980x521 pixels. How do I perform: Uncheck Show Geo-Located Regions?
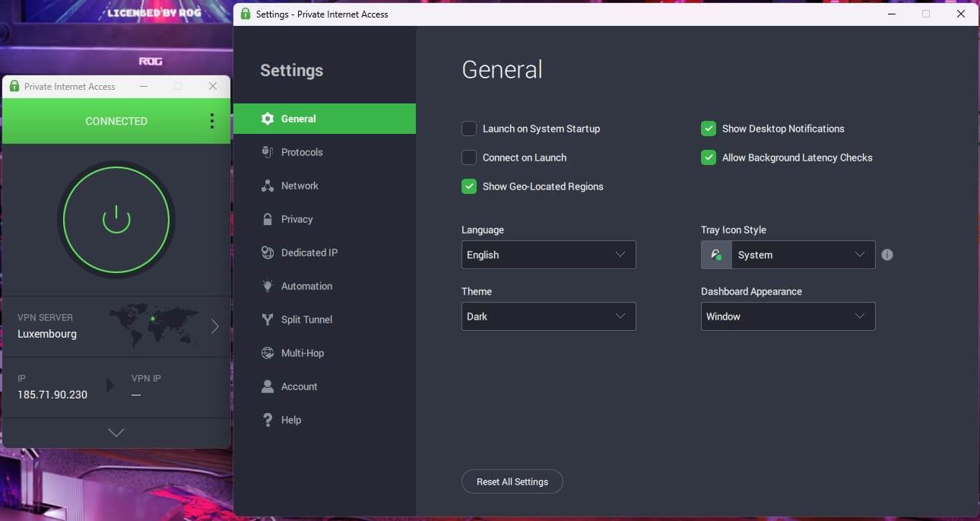coord(469,186)
